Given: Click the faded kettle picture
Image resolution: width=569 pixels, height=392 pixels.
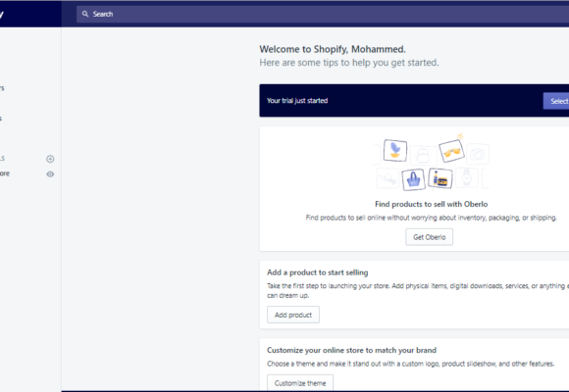Looking at the screenshot, I should coord(423,156).
